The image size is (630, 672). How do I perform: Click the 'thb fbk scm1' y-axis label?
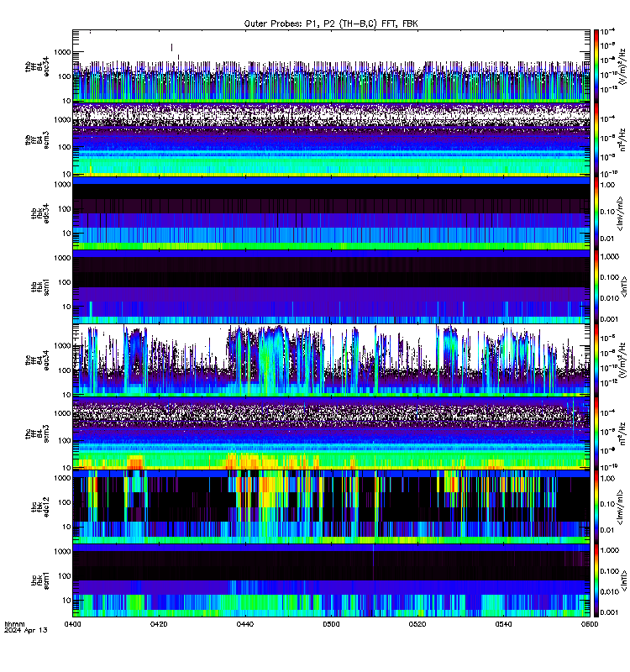coord(40,286)
